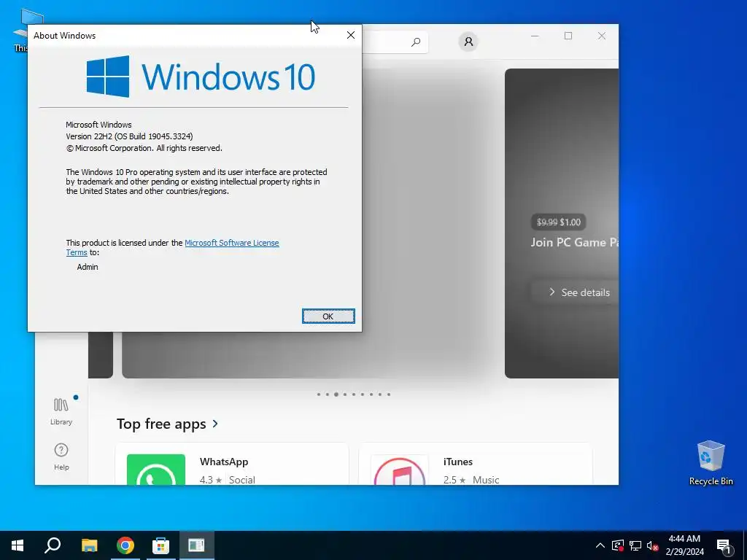747x560 pixels.
Task: Click the security tray icon with red dot
Action: pos(617,545)
